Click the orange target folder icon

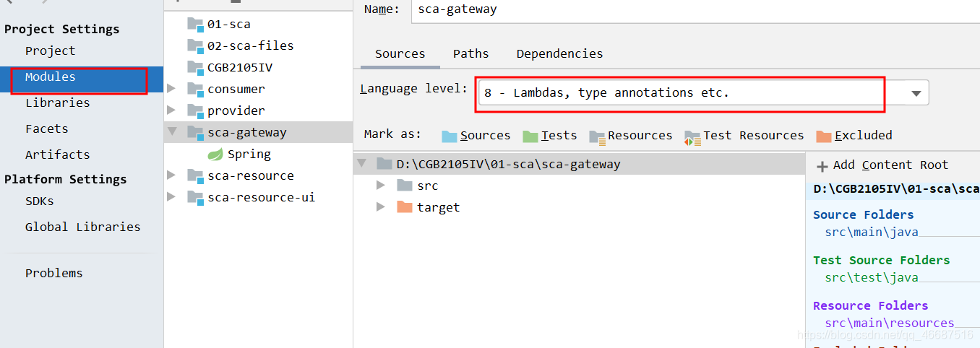[405, 207]
